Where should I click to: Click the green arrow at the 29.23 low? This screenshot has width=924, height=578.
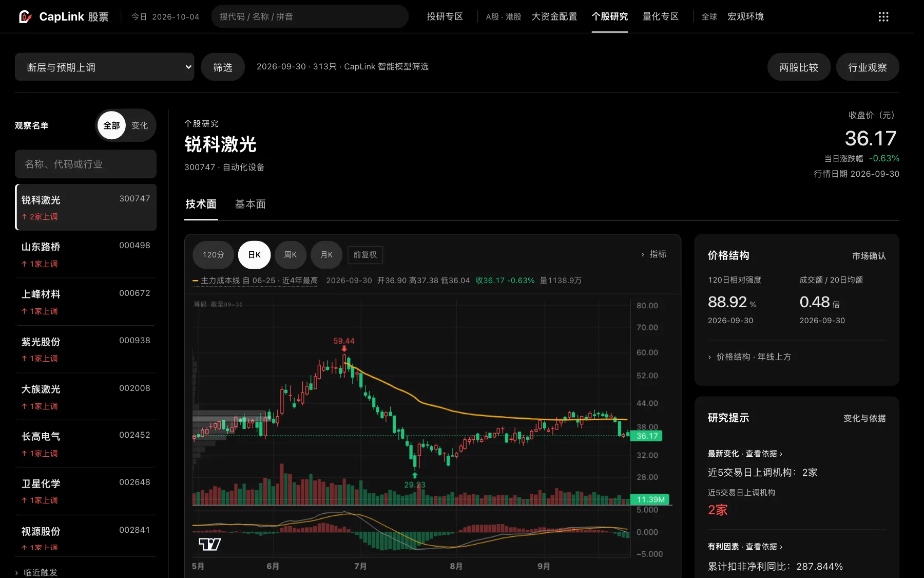[x=415, y=475]
